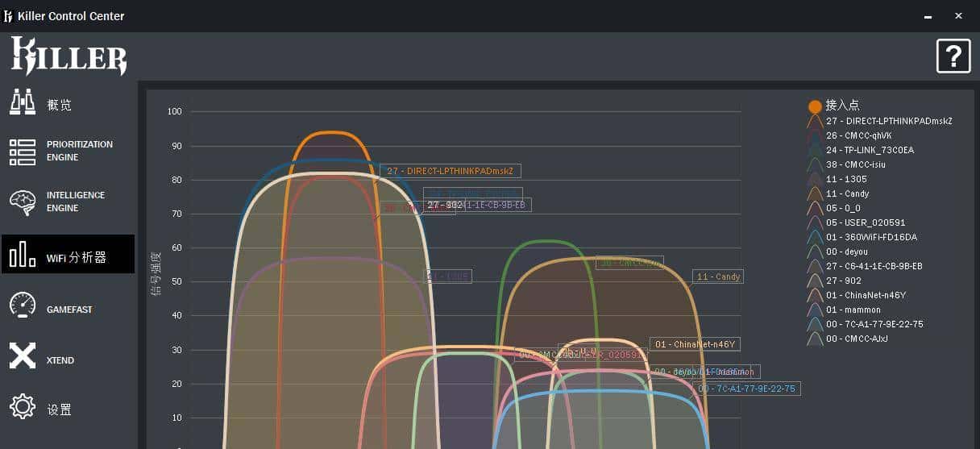Select legend entry 01 - ChinaNet-n46Y

[x=866, y=295]
